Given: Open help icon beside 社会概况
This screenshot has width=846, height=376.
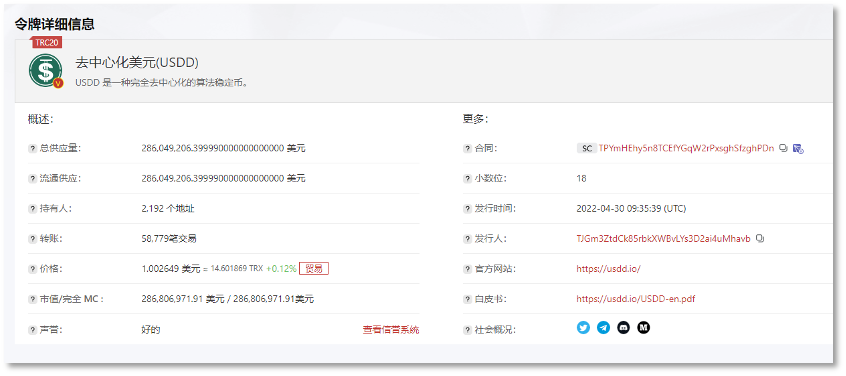Looking at the screenshot, I should pyautogui.click(x=467, y=329).
